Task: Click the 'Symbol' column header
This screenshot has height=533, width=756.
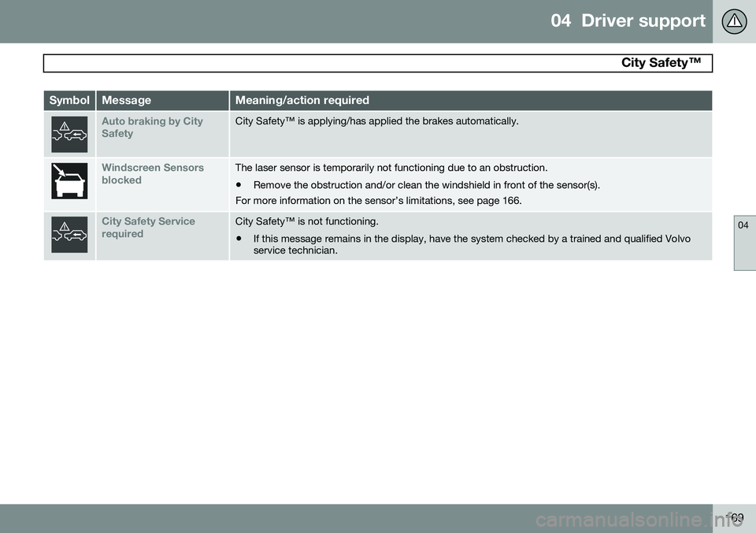Action: click(69, 100)
